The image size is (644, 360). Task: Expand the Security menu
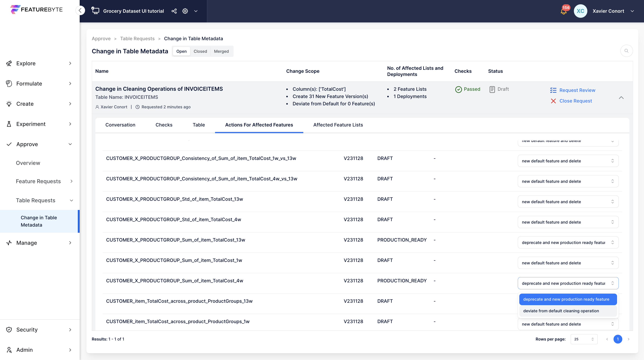70,330
